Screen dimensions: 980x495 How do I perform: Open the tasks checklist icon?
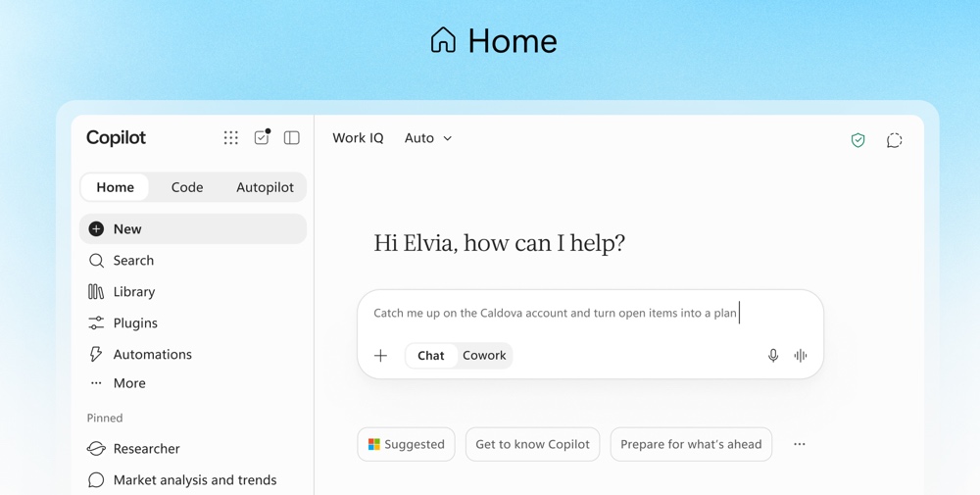pos(262,137)
